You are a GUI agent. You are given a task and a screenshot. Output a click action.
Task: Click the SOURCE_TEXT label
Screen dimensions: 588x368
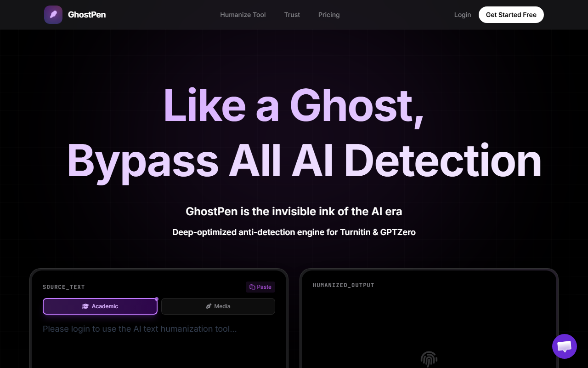pyautogui.click(x=64, y=287)
